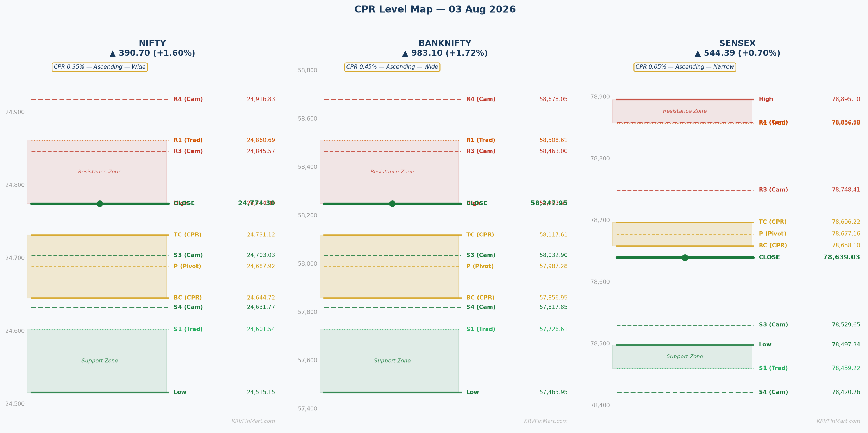Click NIFTY S1 (Trad) value 24,601.54
The image size is (868, 433).
click(x=261, y=329)
